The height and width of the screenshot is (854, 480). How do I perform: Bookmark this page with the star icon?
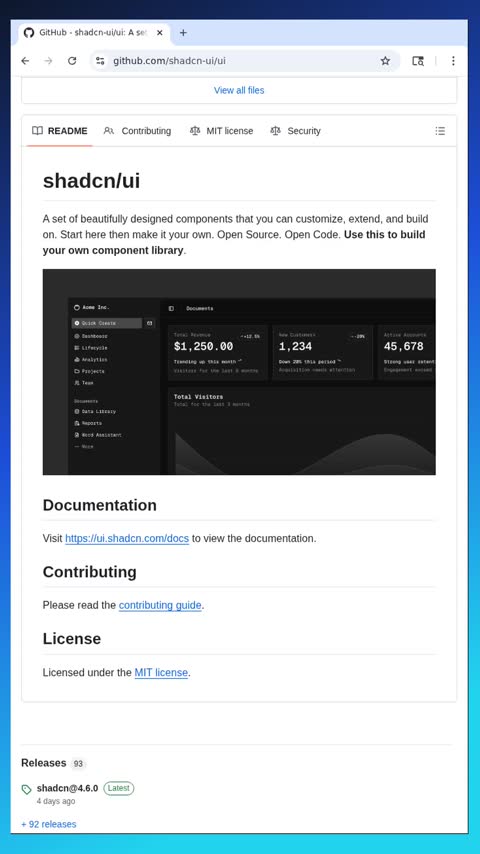pos(385,61)
